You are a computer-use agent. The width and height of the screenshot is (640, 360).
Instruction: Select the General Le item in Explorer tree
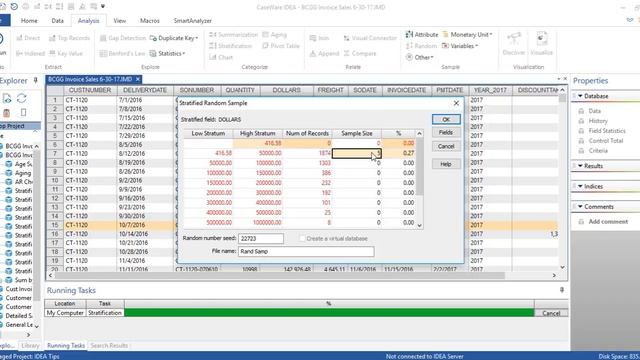pos(19,325)
